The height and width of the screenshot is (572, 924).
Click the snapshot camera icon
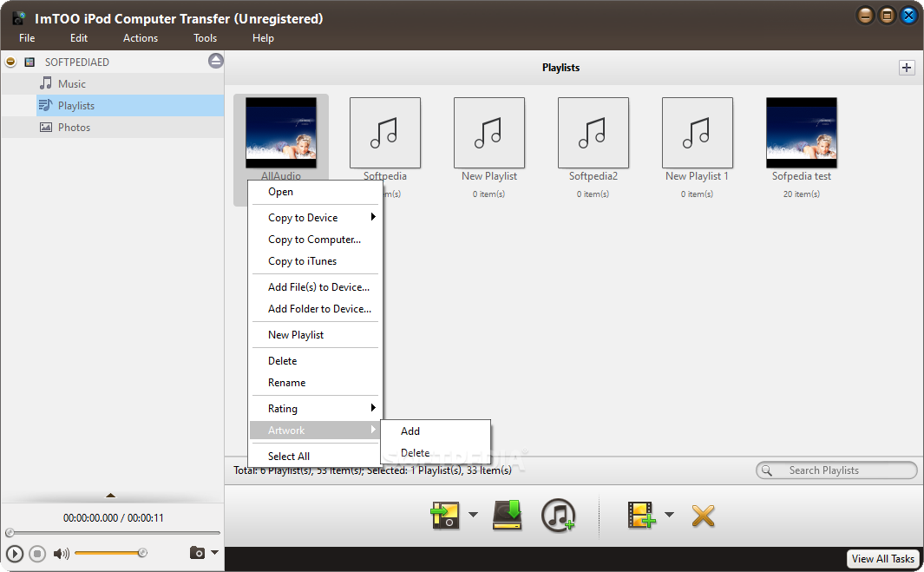pyautogui.click(x=198, y=553)
